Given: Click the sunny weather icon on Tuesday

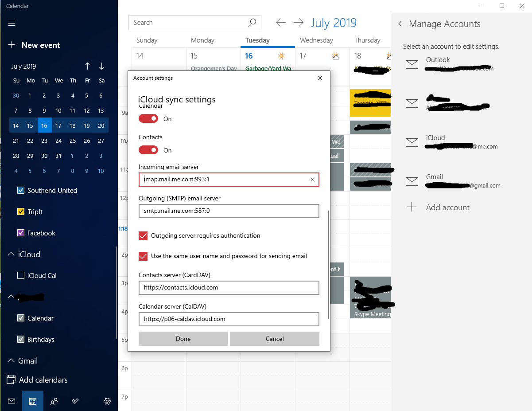Looking at the screenshot, I should pyautogui.click(x=281, y=56).
